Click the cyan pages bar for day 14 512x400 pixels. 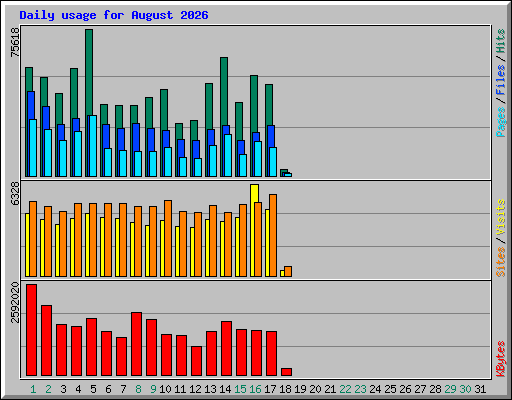click(228, 155)
